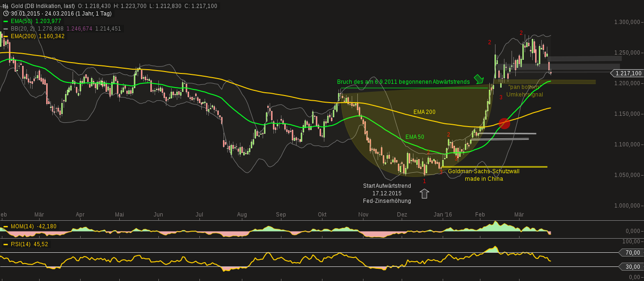
Task: Click the yellow RSI(14) legend marker
Action: click(6, 244)
